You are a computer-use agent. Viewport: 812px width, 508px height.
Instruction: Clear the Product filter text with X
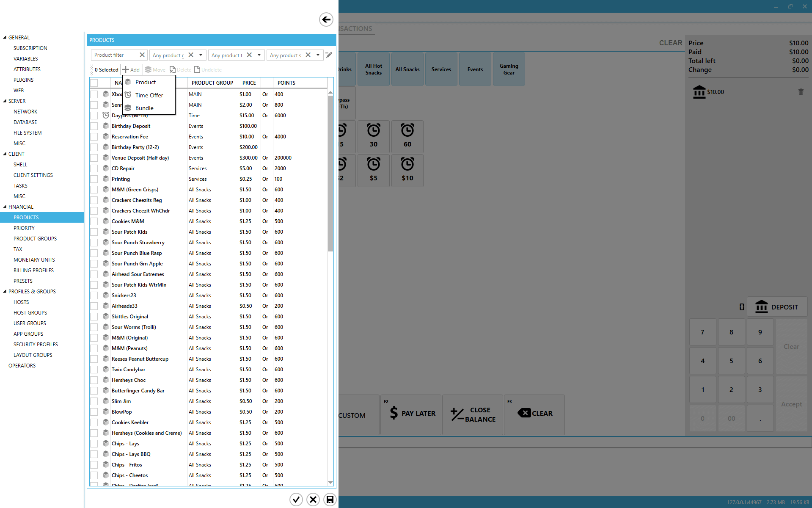click(x=142, y=55)
